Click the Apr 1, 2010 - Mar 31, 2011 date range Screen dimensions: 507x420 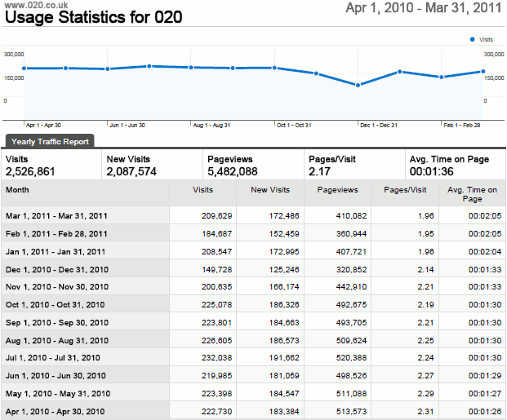click(x=423, y=8)
